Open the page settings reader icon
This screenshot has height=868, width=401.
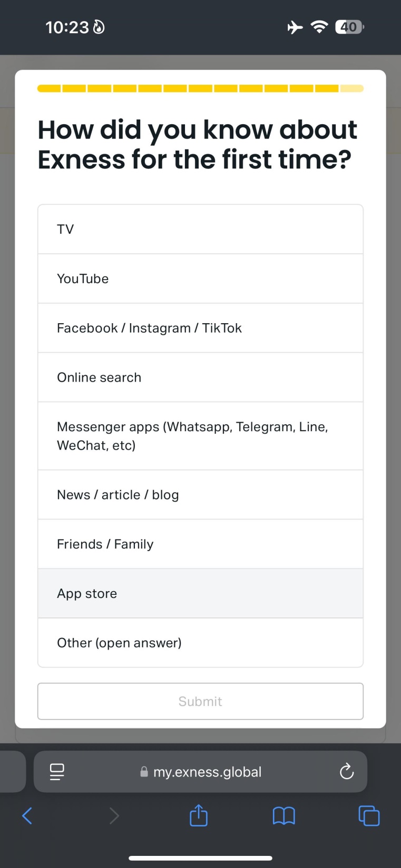(x=57, y=772)
